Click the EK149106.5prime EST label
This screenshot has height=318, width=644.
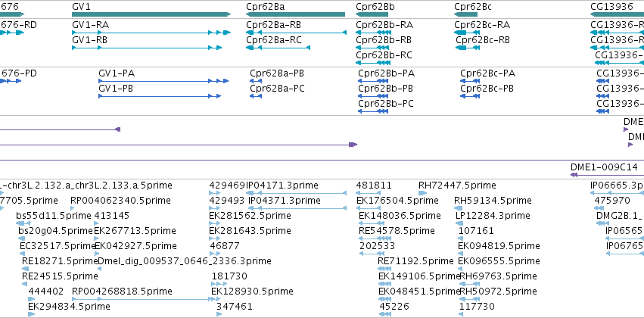coord(419,277)
